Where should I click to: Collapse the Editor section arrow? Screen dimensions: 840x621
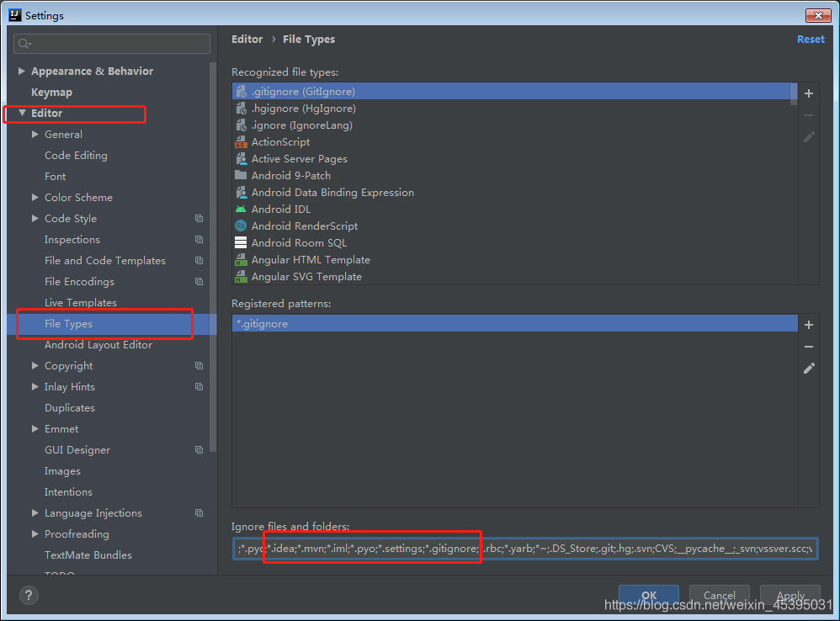22,113
